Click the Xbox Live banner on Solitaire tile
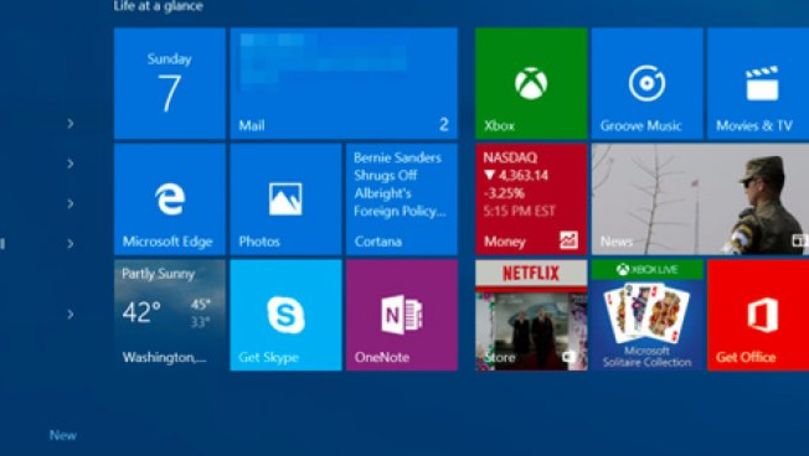Image resolution: width=809 pixels, height=456 pixels. tap(647, 269)
